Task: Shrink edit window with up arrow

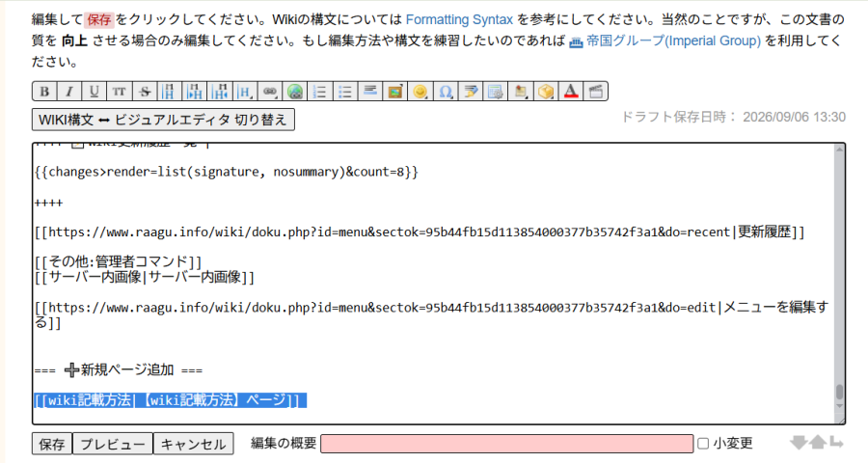Action: [818, 443]
